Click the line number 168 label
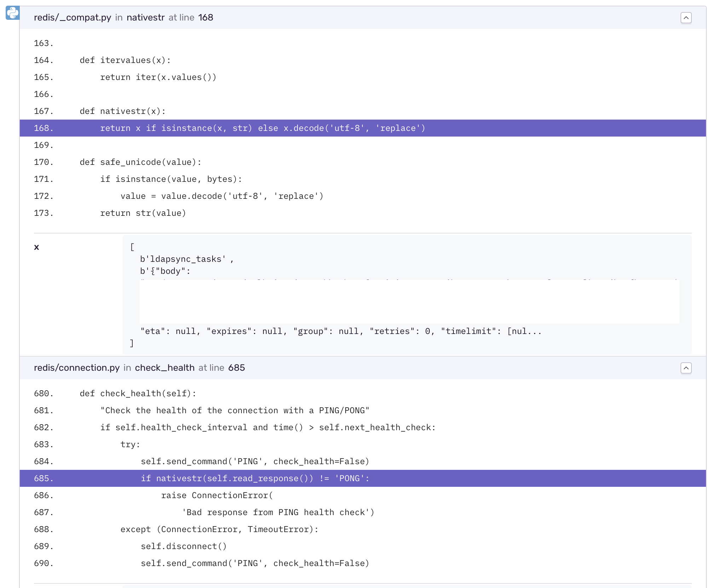 tap(43, 128)
